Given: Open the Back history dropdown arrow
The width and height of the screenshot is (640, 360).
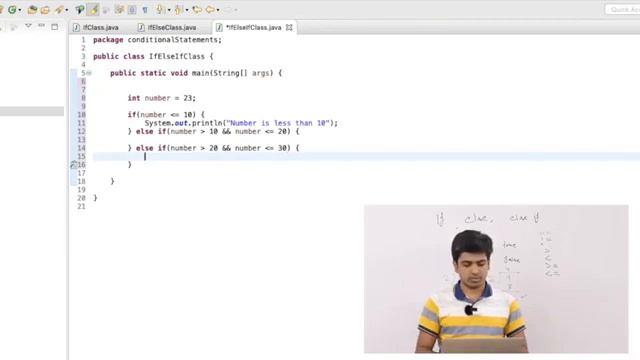Looking at the screenshot, I should pos(218,10).
